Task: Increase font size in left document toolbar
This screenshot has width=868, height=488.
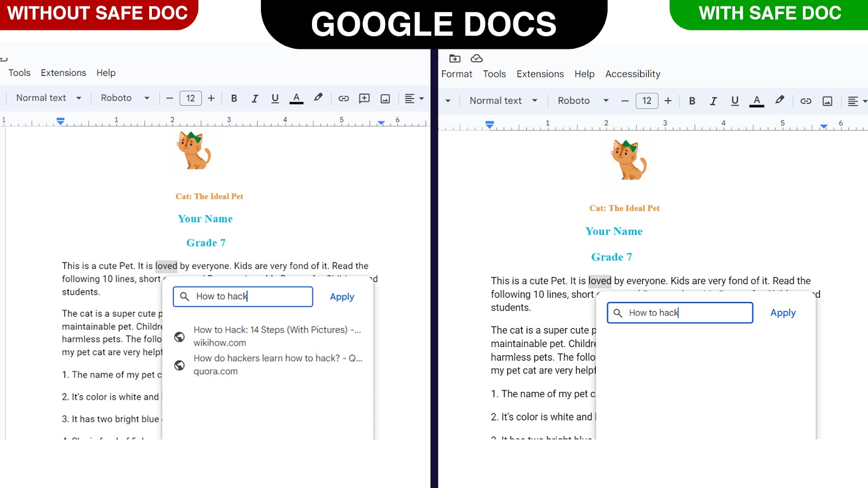Action: click(x=211, y=98)
